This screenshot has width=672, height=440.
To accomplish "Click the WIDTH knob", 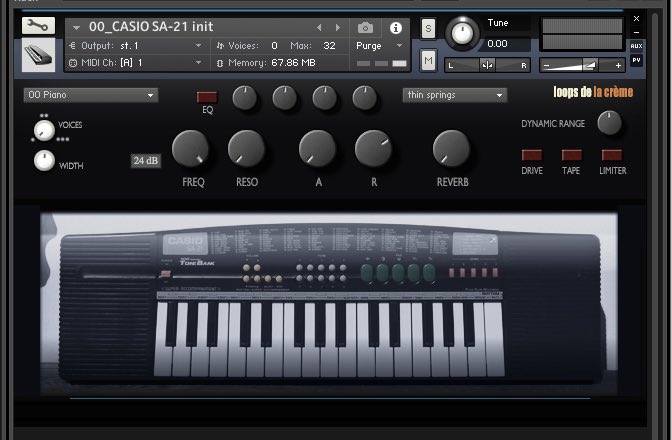I will [x=44, y=161].
